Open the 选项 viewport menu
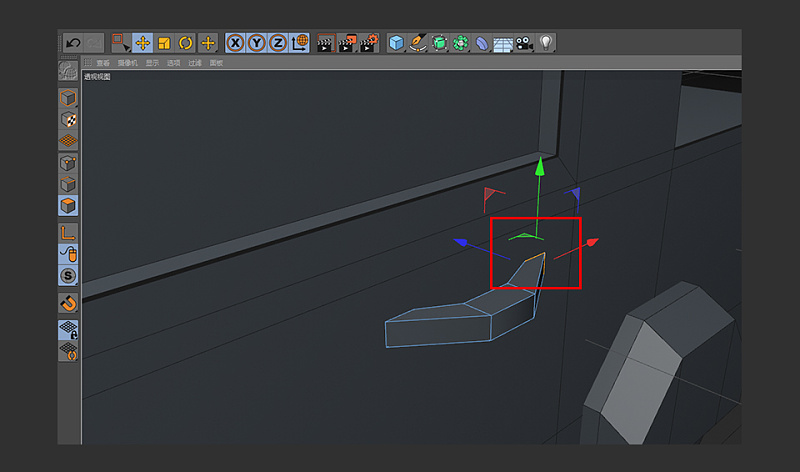The image size is (800, 472). (x=173, y=63)
